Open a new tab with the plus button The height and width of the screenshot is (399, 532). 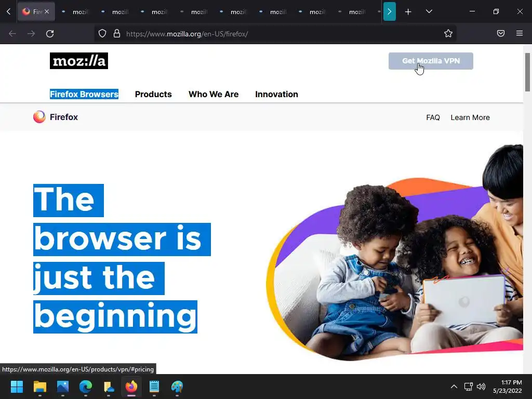(408, 12)
